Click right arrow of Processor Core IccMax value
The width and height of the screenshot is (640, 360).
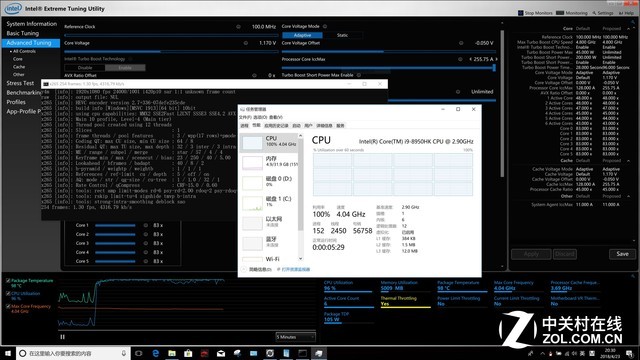tap(496, 59)
